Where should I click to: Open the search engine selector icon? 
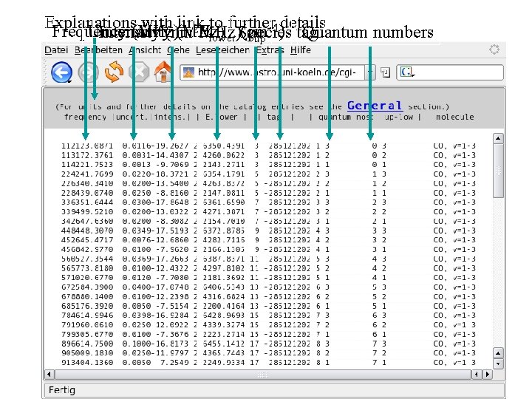[x=407, y=72]
